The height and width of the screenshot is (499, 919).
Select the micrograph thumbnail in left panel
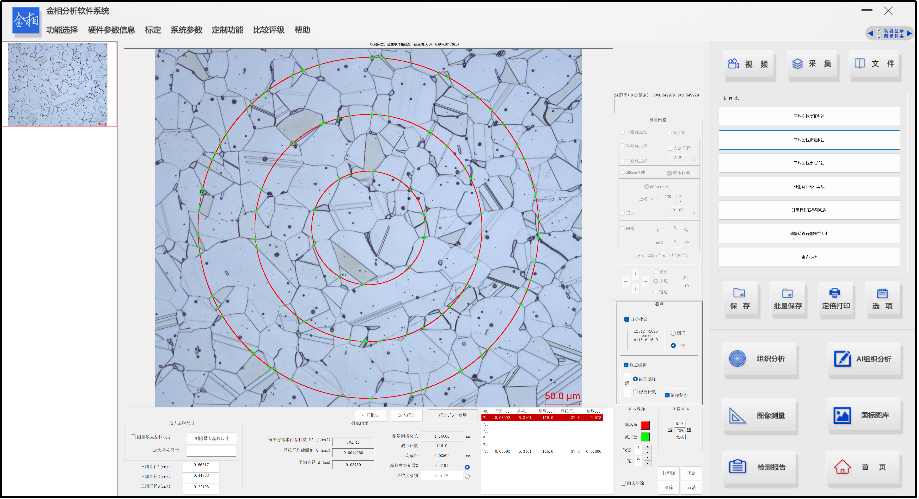[x=60, y=84]
